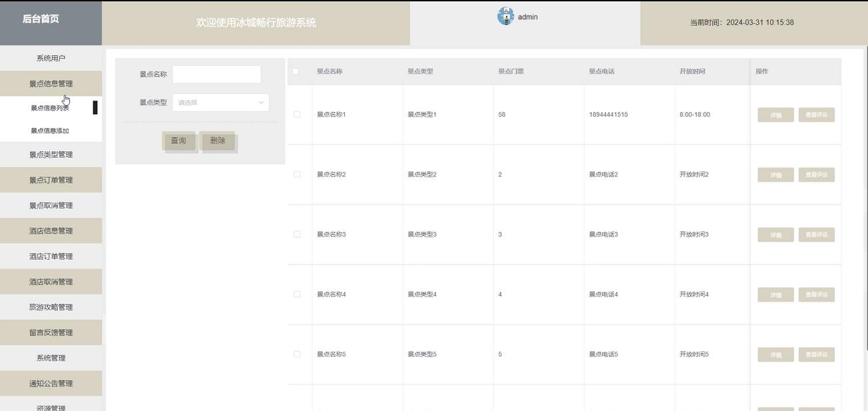Toggle the select-all checkbox in table header

point(296,71)
